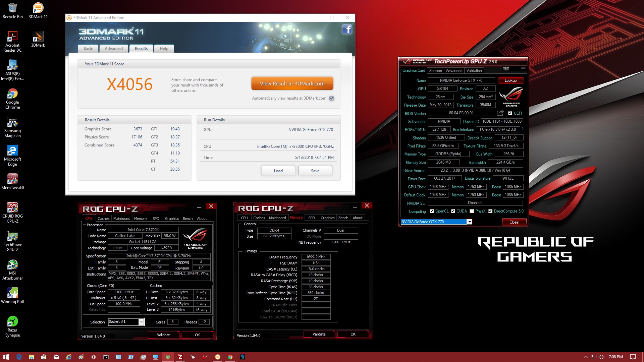
Task: Open the GPU selection dropdown in GPU-Z
Action: pos(470,222)
